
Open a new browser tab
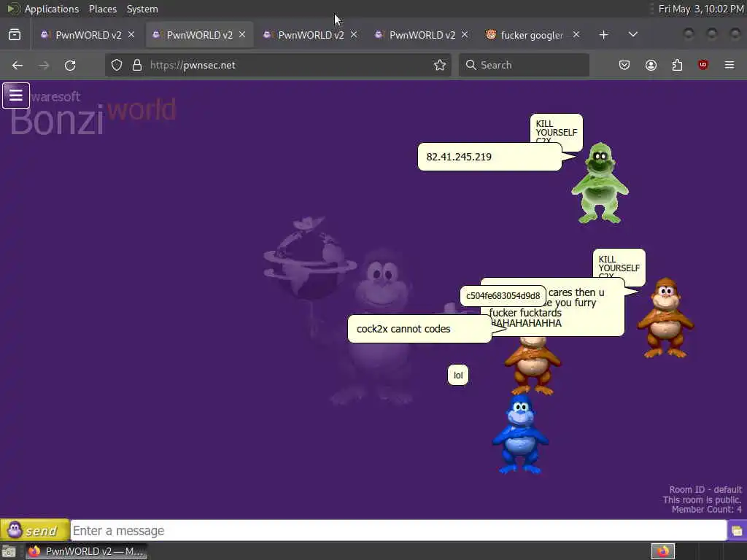603,35
